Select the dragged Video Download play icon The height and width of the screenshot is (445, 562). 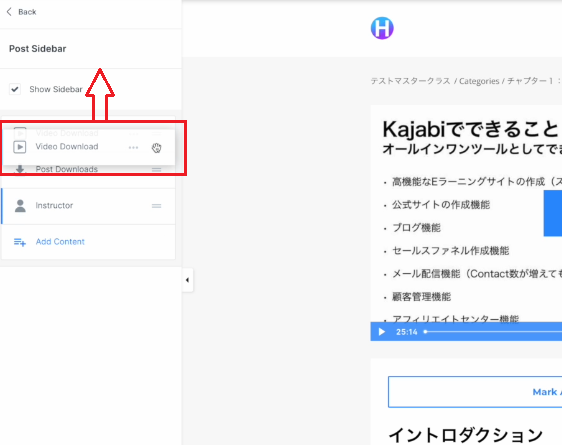20,147
